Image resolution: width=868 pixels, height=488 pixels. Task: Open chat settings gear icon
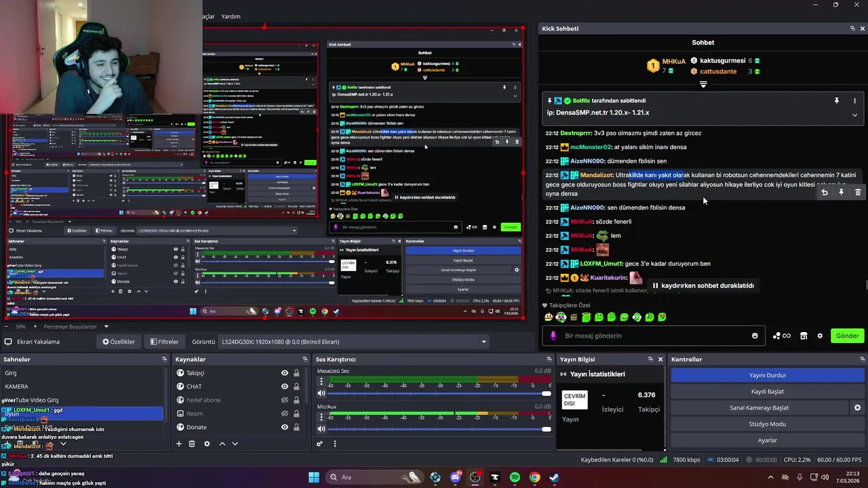[x=820, y=335]
